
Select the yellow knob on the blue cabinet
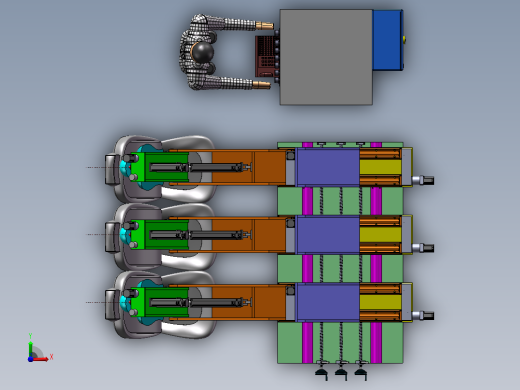(404, 39)
